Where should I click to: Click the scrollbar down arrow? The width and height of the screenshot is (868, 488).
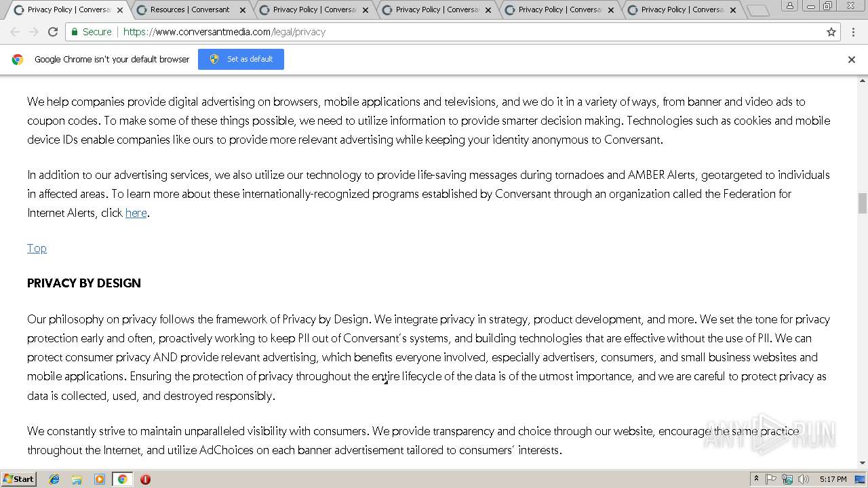coord(862,464)
